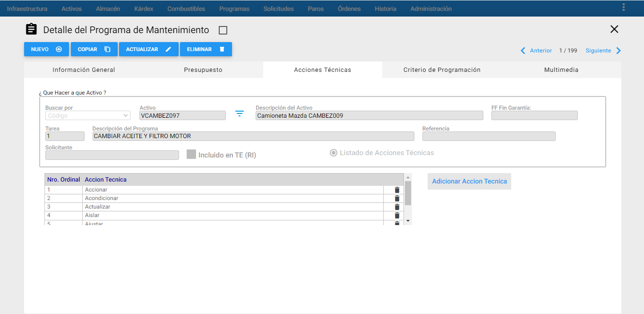The width and height of the screenshot is (644, 314).
Task: Delete the Accionar action row
Action: [x=397, y=190]
